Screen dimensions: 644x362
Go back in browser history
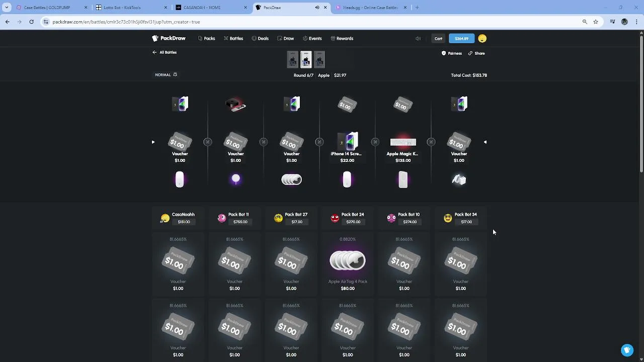point(7,22)
